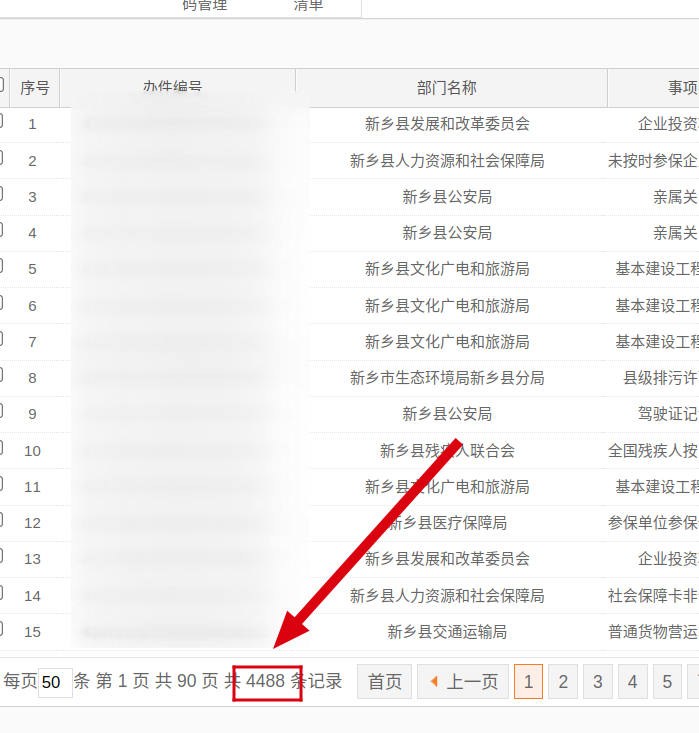Tick the checkbox for row 10
The width and height of the screenshot is (699, 733).
(x=1, y=447)
